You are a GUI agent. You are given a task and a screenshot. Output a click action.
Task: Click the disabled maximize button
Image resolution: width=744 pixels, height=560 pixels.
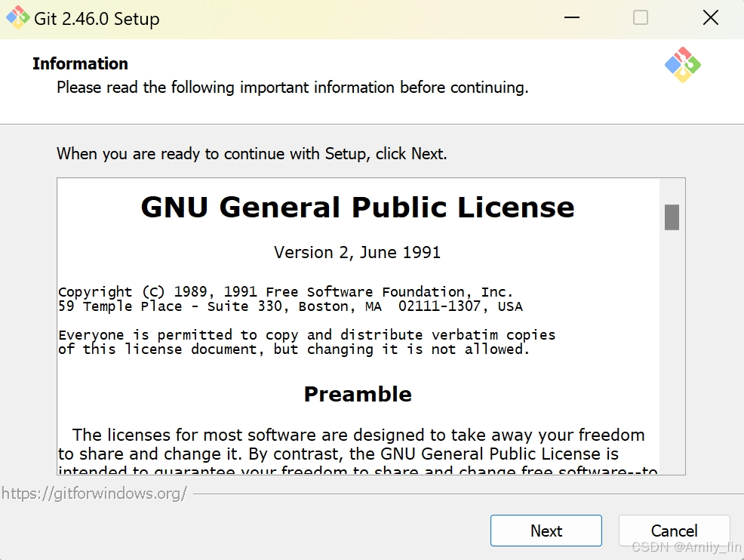tap(641, 18)
